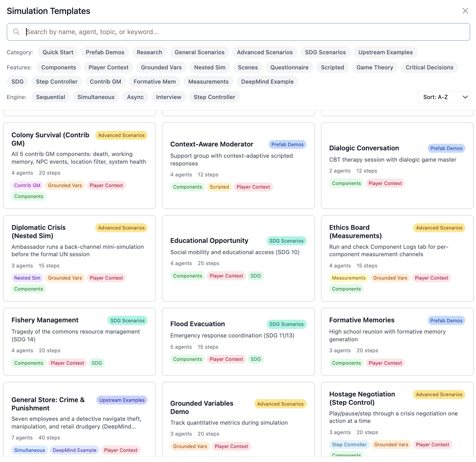476x462 pixels.
Task: Click Grounded Vars tag on Grounded Variables Demo
Action: 190,446
